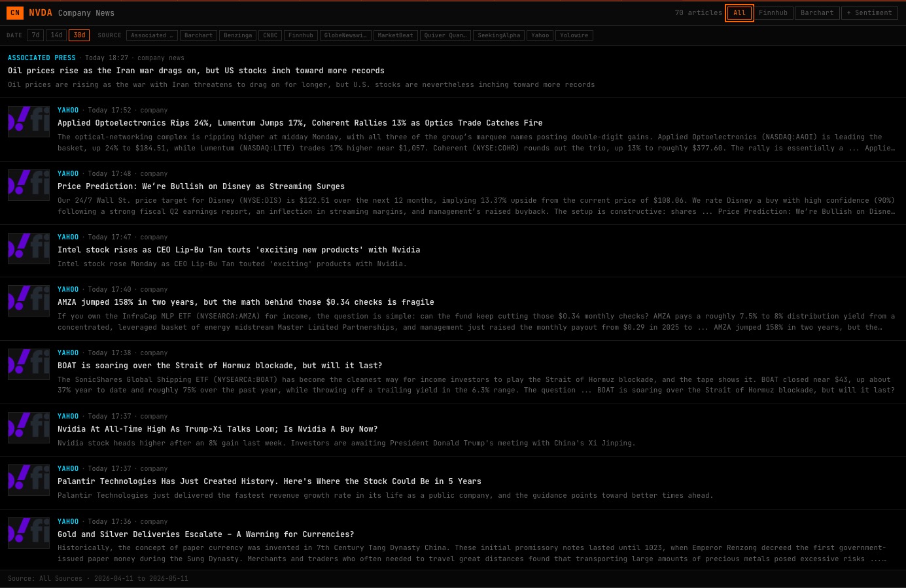Screen dimensions: 906x588
Task: Open AMZA jumped 158% headline
Action: pyautogui.click(x=246, y=302)
